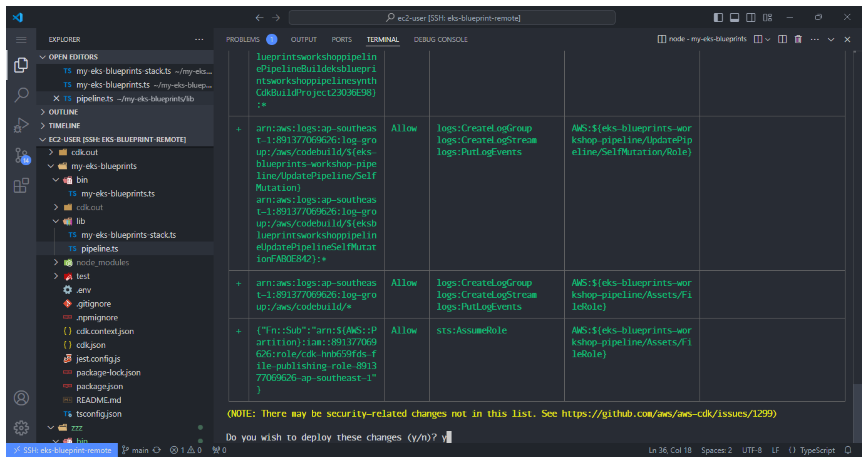This screenshot has height=463, width=868.
Task: Collapse EC2-USER workspace section
Action: 125,139
